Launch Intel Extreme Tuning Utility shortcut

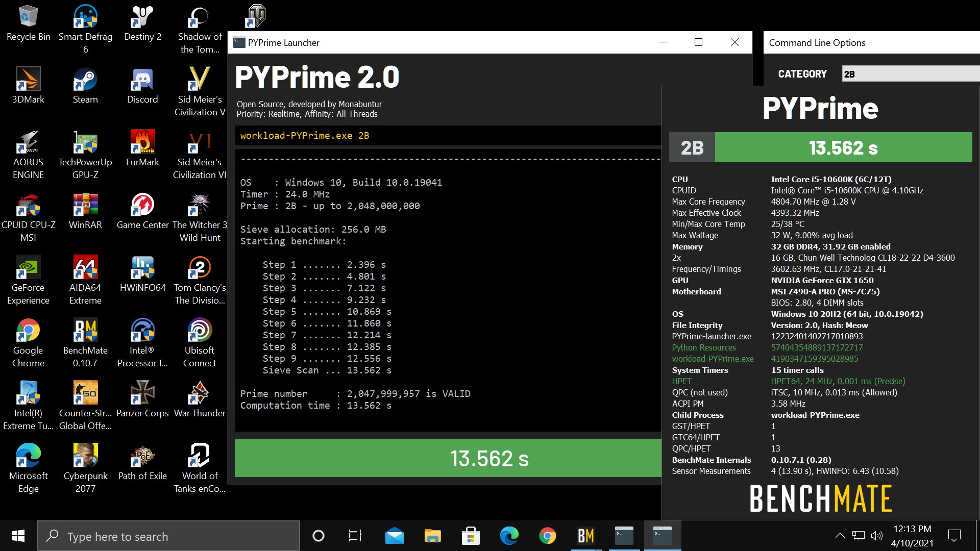click(x=28, y=406)
